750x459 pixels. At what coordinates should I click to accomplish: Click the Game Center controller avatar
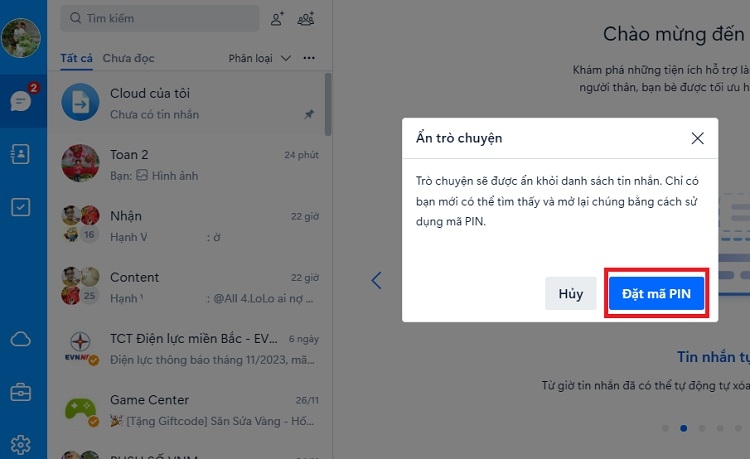80,409
